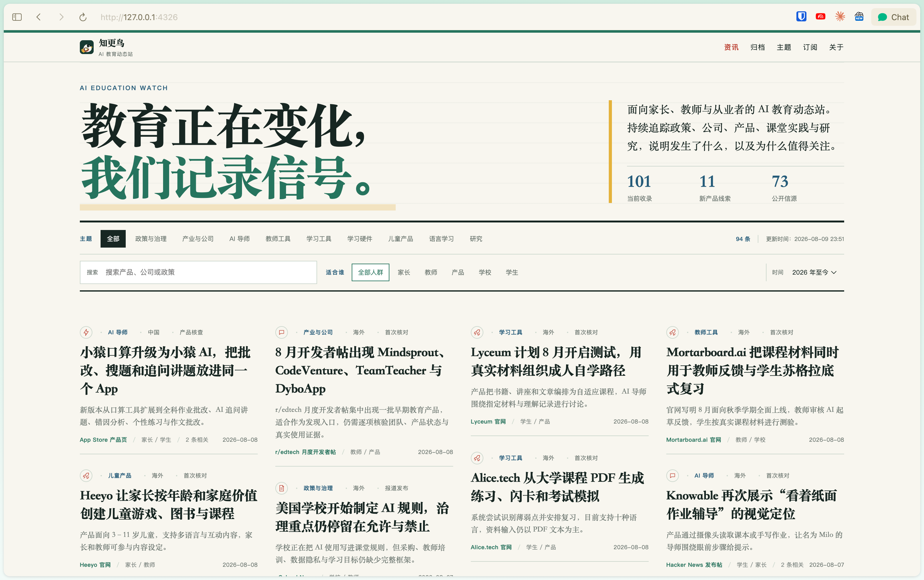Open the 2026 年至今 time dropdown
This screenshot has height=580, width=924.
point(814,272)
